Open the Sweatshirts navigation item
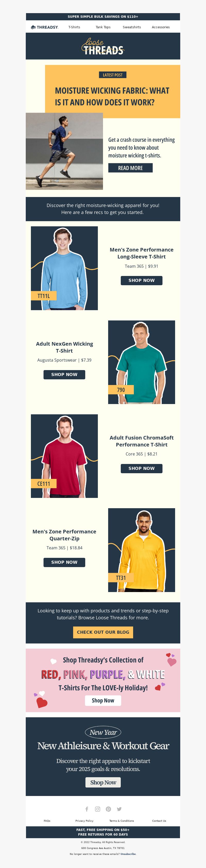Image resolution: width=206 pixels, height=868 pixels. [x=132, y=27]
